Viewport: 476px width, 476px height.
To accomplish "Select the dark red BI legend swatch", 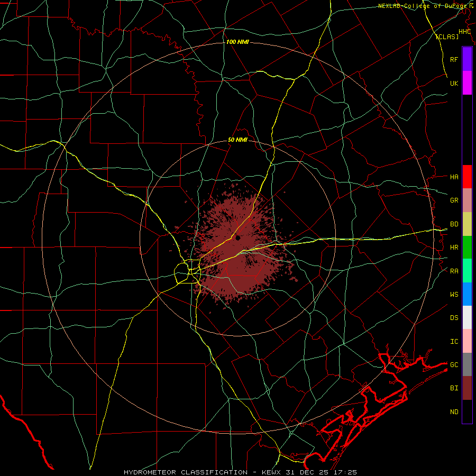I will 467,388.
